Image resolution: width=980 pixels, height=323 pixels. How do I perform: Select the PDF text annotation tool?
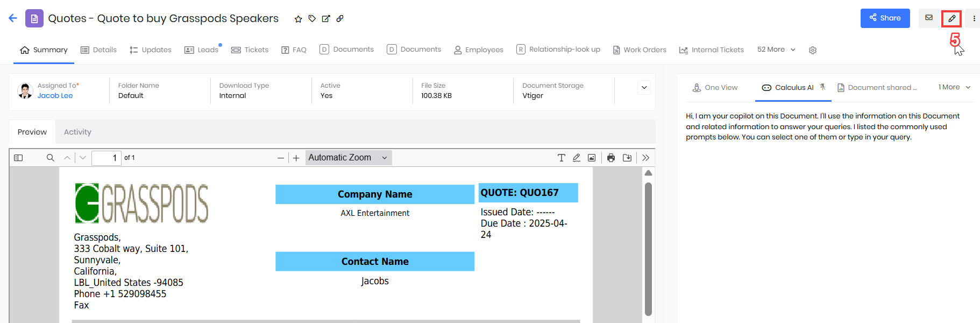[x=561, y=158]
